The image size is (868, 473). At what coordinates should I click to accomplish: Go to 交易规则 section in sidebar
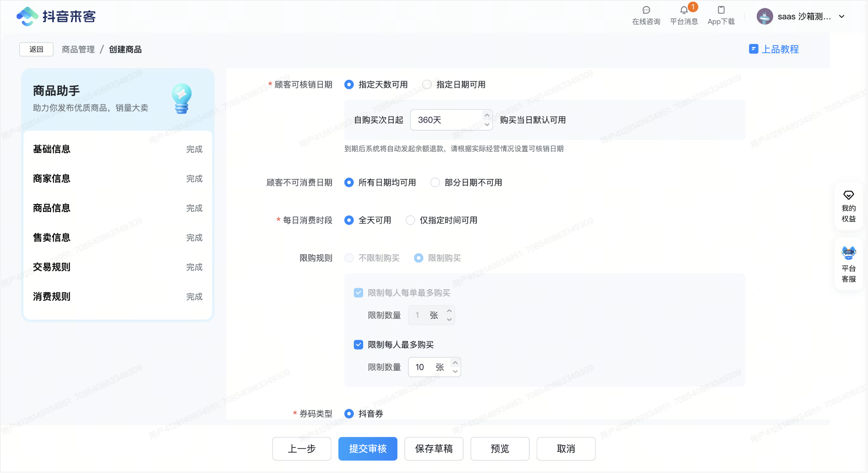click(x=52, y=267)
